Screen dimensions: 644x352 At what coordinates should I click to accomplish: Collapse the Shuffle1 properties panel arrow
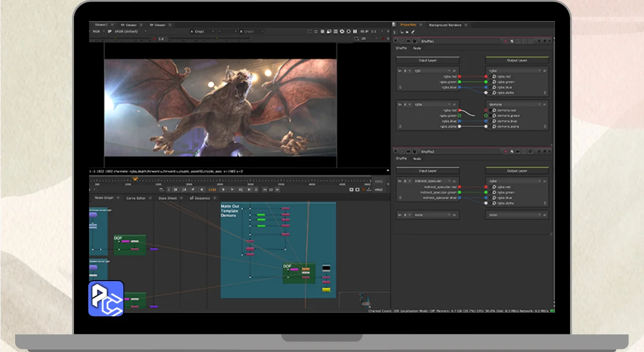[396, 41]
